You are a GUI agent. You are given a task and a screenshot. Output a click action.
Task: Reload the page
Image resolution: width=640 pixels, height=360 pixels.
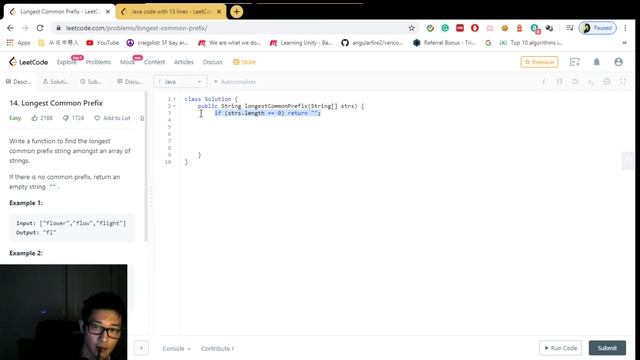tap(40, 28)
